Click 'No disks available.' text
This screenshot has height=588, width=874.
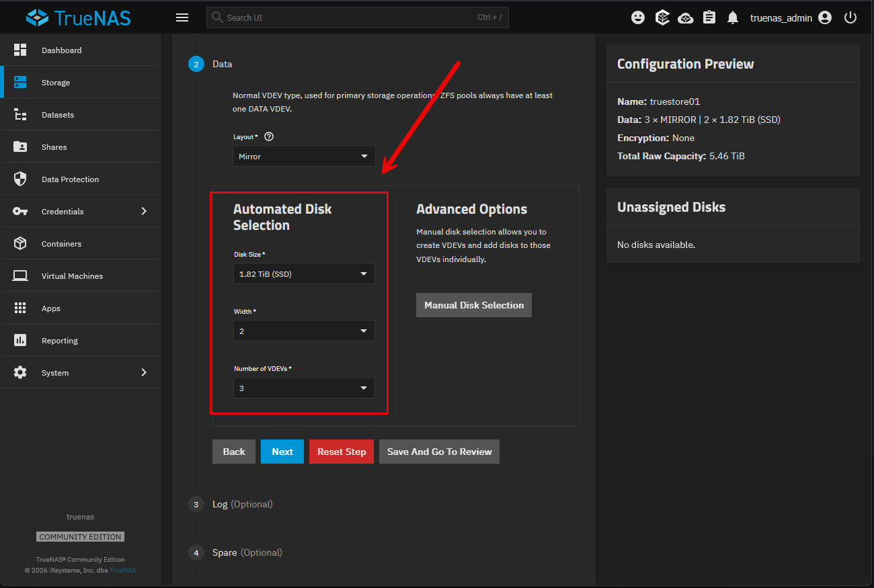coord(656,245)
